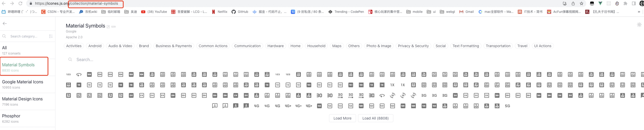
Task: Toggle the Communication category filter
Action: [x=247, y=46]
